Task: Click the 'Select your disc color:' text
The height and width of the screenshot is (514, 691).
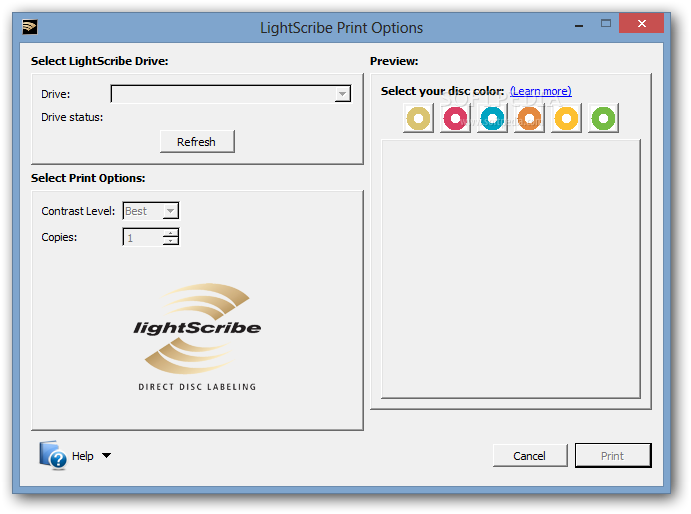Action: pyautogui.click(x=442, y=91)
